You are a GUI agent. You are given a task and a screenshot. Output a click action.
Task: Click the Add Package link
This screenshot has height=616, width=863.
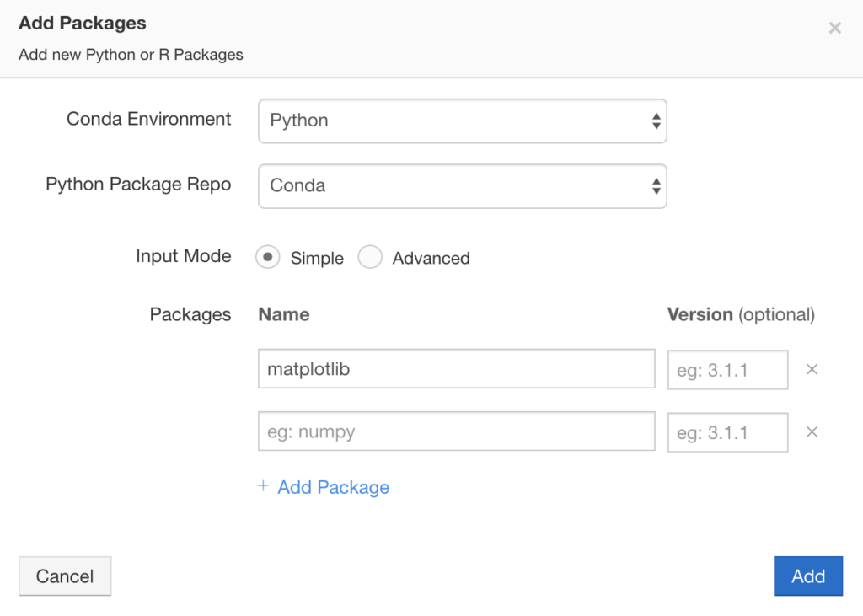(x=333, y=487)
